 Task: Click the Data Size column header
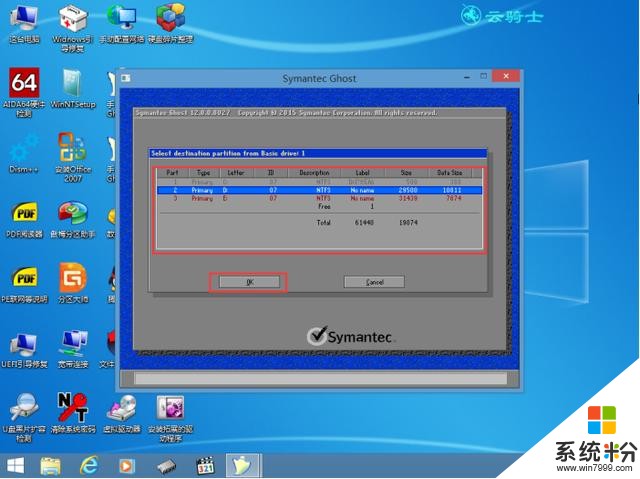click(449, 173)
